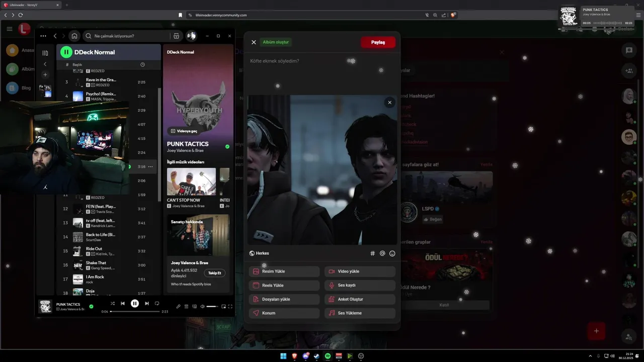Viewport: 644px width, 362px height.
Task: Open Lifeinvader hamburger menu icon
Action: point(9,29)
